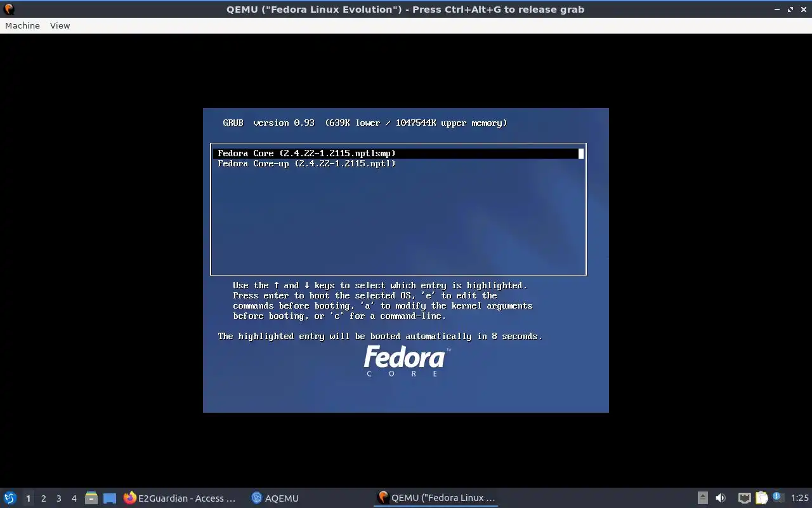Minimize the QEMU window
This screenshot has width=812, height=508.
777,10
